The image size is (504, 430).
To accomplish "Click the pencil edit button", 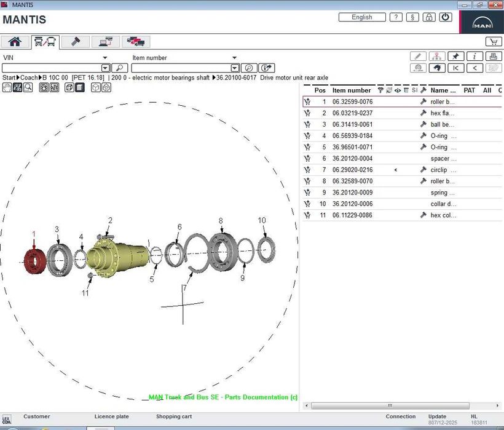I will coord(418,56).
